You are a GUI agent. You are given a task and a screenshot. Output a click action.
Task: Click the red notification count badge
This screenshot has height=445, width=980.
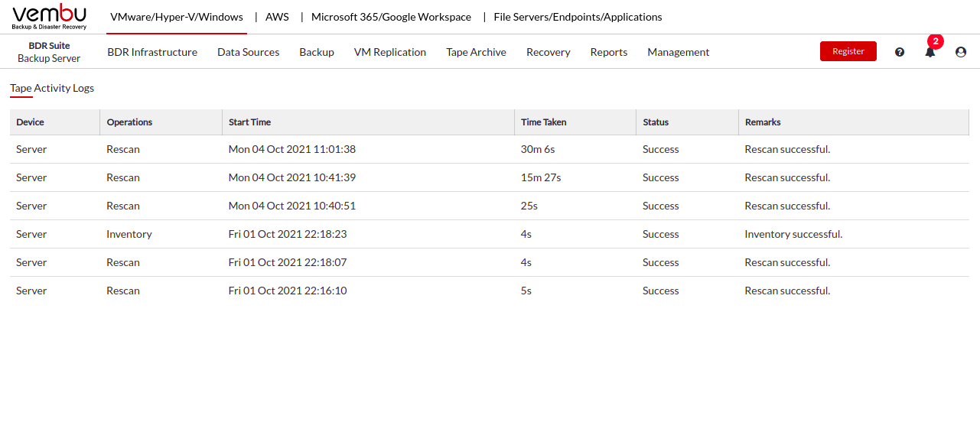935,41
